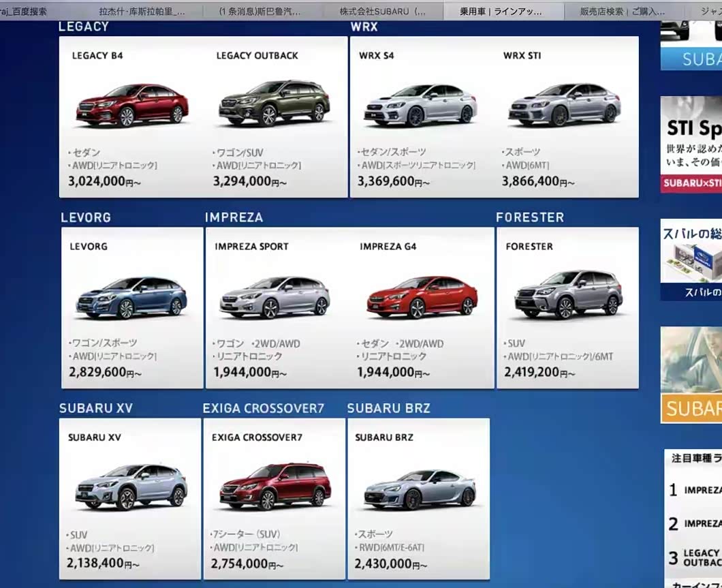Click the Forester price 2,419,200円
Image resolution: width=722 pixels, height=588 pixels.
pyautogui.click(x=539, y=372)
